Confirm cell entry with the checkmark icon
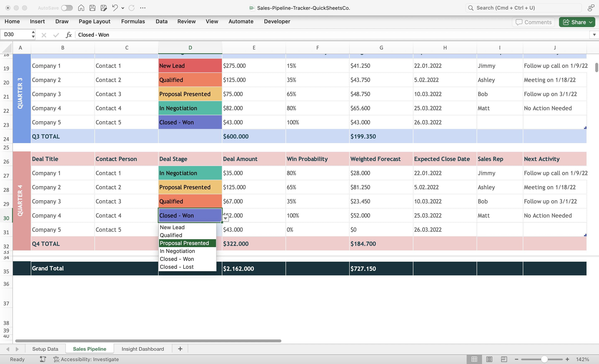Screen dimensions: 599x364 pyautogui.click(x=56, y=35)
